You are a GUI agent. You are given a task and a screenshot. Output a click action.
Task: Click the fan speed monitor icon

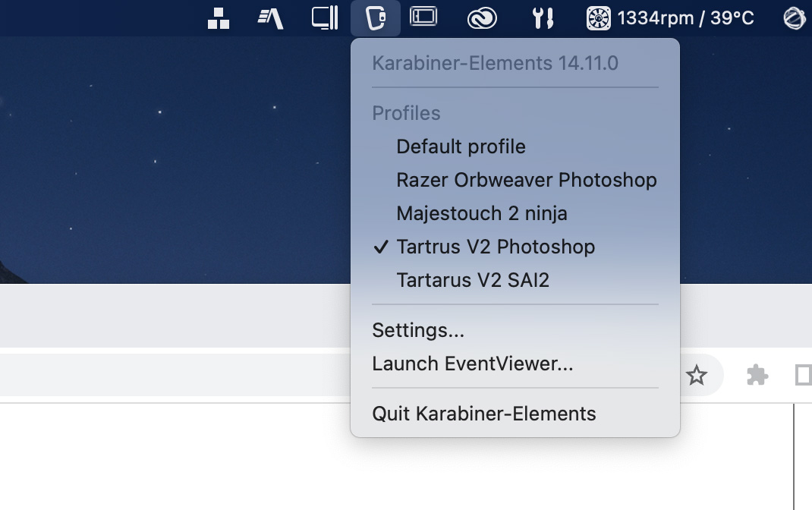click(x=598, y=19)
